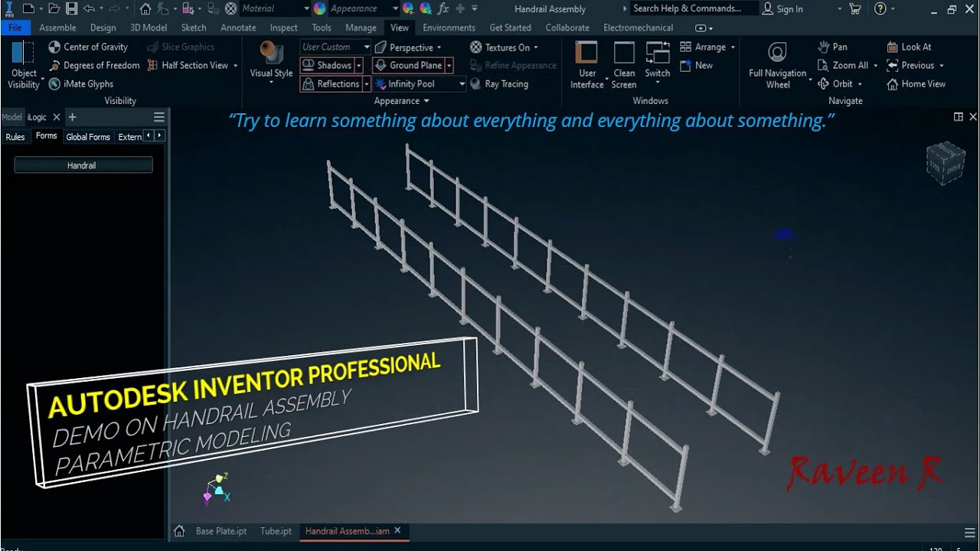The height and width of the screenshot is (551, 980).
Task: Toggle Degrees of Freedom display
Action: [94, 65]
